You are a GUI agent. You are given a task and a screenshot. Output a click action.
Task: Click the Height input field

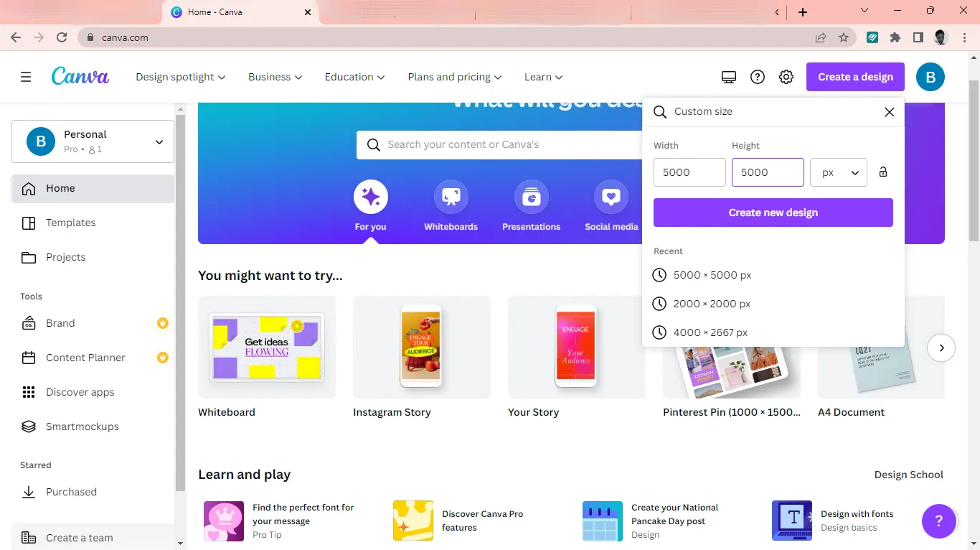point(768,172)
